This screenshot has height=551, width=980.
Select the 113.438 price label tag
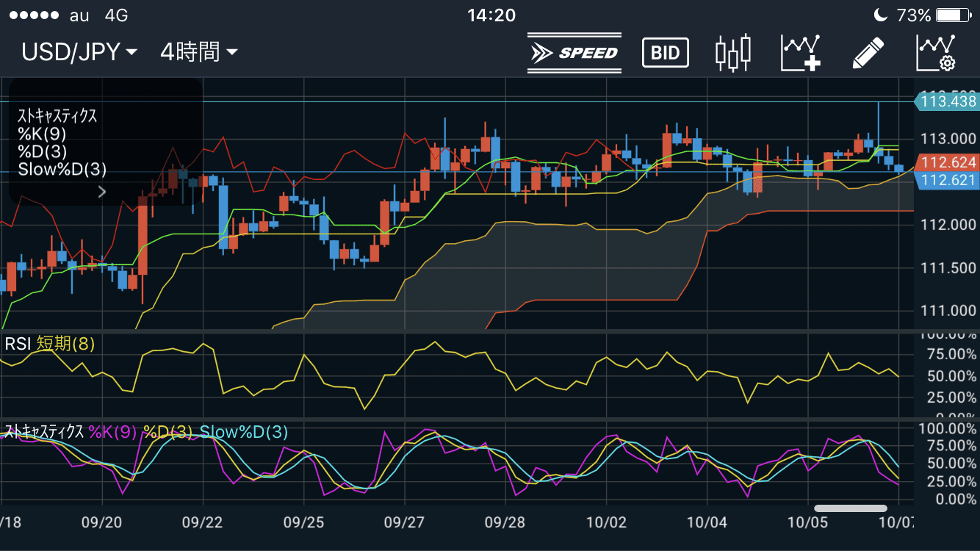tap(946, 101)
